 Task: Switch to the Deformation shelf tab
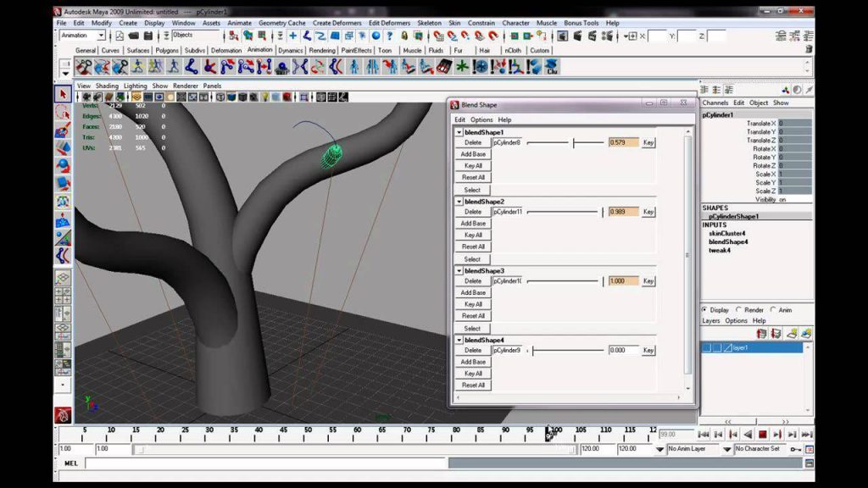[226, 50]
